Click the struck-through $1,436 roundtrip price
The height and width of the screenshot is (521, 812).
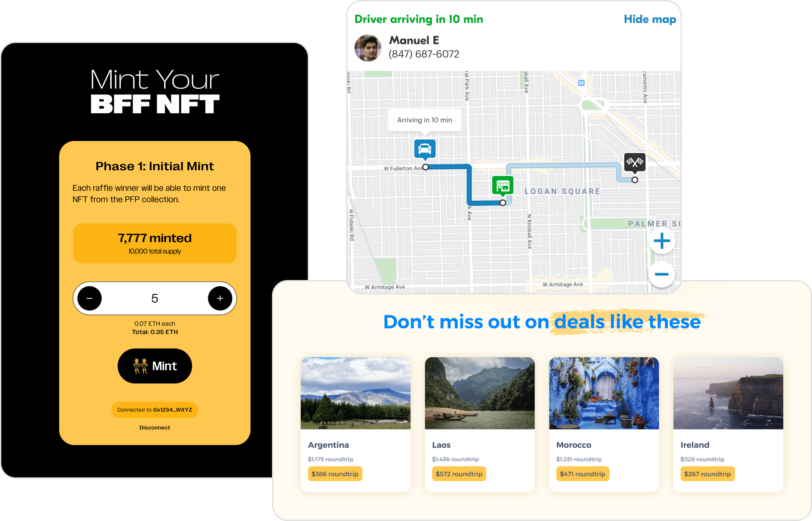pos(455,459)
